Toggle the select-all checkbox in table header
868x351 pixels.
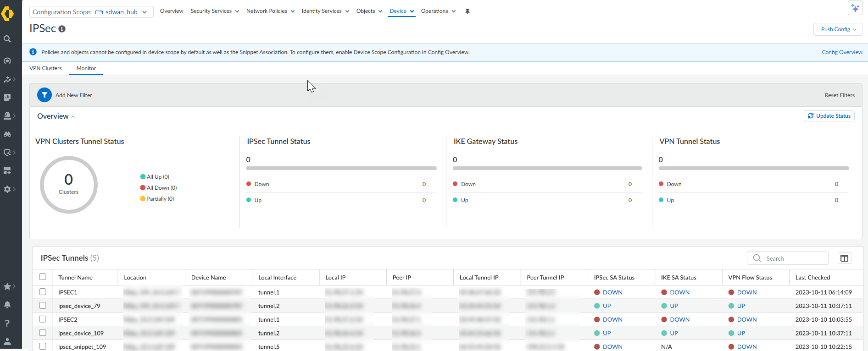(x=43, y=277)
